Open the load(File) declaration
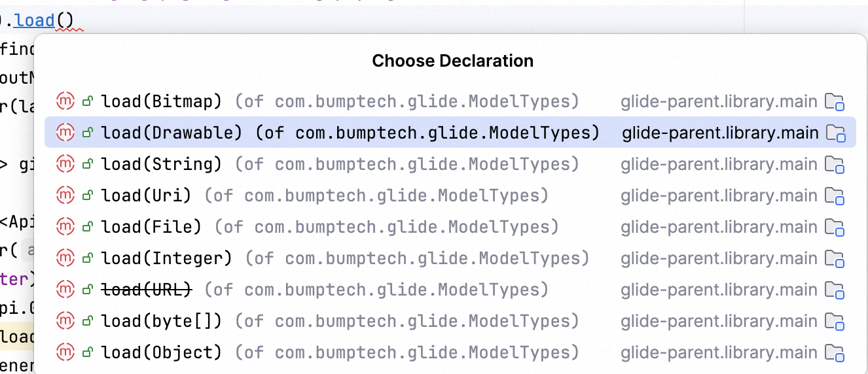 (x=151, y=227)
